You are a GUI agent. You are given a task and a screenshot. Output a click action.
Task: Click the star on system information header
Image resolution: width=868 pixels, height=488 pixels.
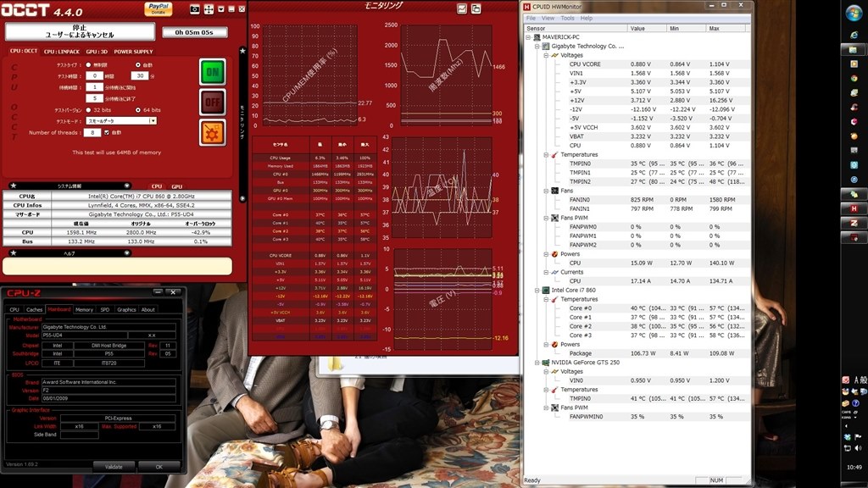point(14,186)
